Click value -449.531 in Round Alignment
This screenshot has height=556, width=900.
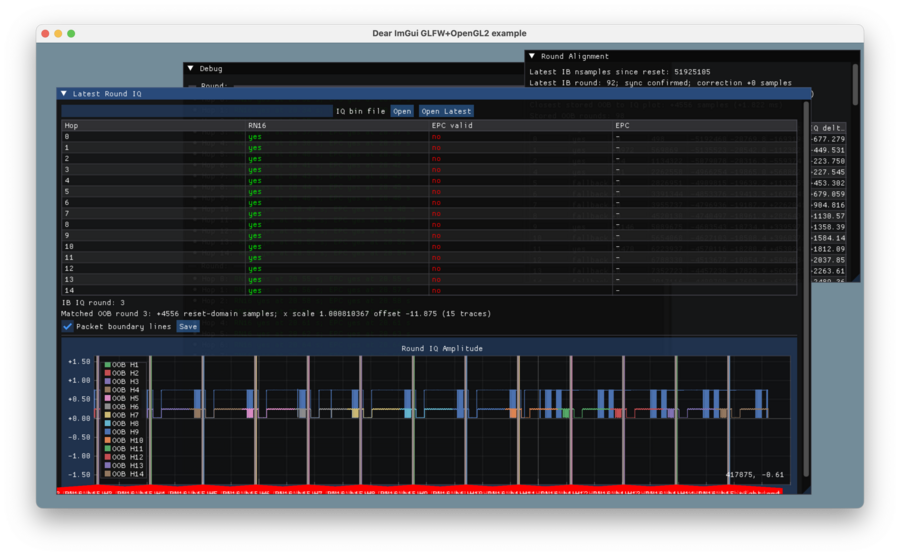pyautogui.click(x=828, y=150)
